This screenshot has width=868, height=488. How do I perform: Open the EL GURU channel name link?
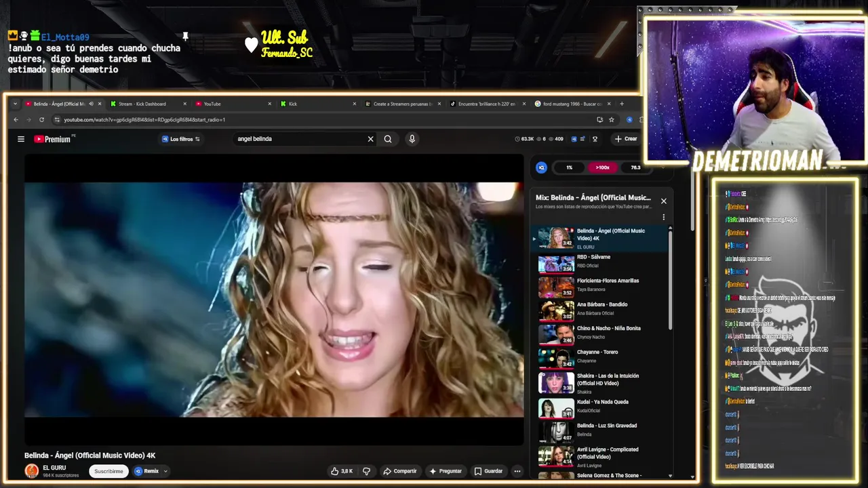point(54,468)
